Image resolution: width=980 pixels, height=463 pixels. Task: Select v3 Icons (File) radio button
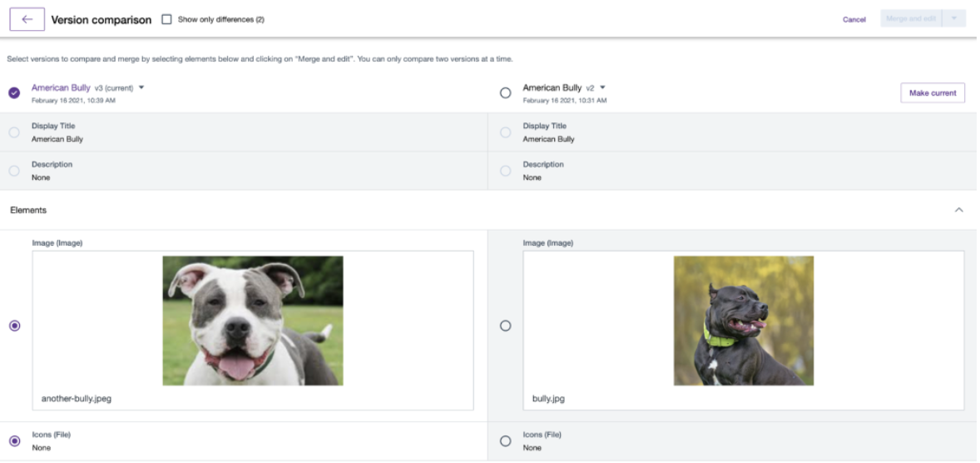coord(14,441)
